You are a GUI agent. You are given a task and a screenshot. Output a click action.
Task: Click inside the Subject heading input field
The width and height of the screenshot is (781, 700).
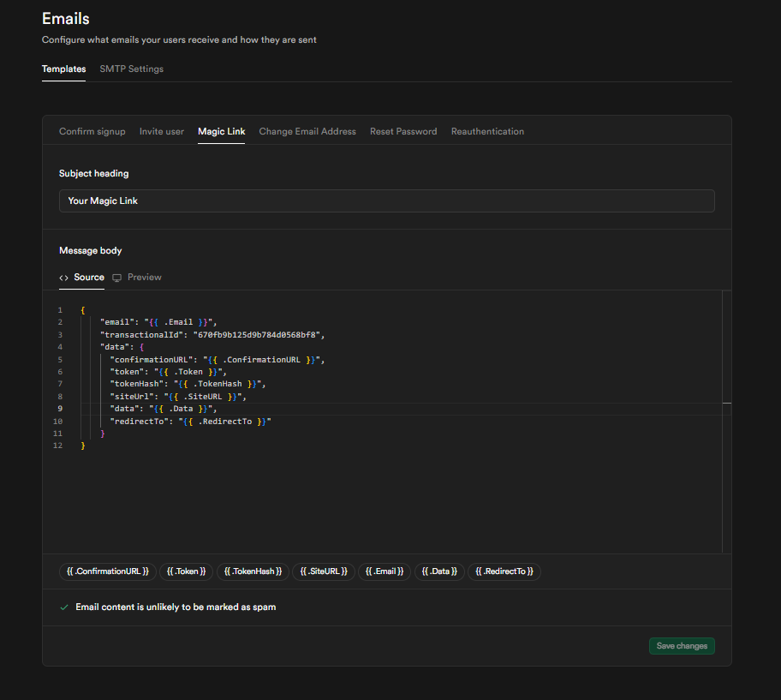(385, 200)
